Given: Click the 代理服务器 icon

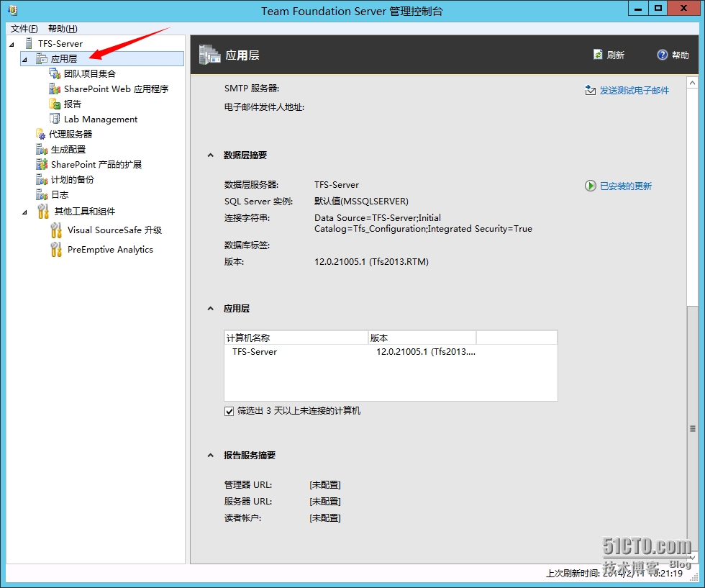Looking at the screenshot, I should pos(40,134).
